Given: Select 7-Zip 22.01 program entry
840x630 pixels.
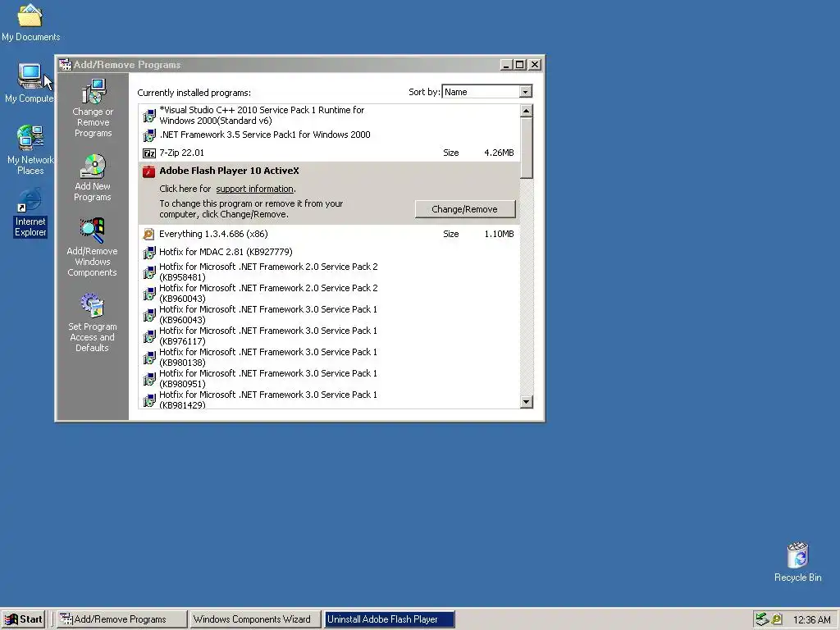Looking at the screenshot, I should (328, 153).
